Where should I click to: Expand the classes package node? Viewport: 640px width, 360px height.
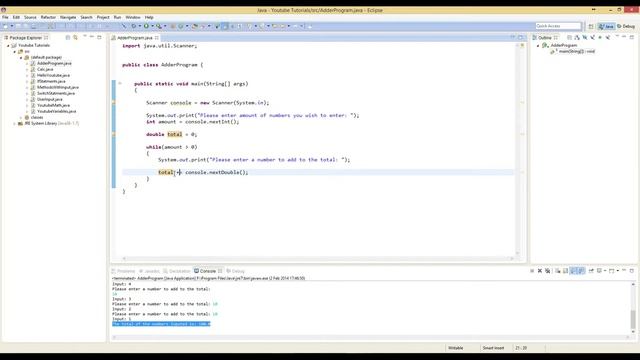[21, 118]
